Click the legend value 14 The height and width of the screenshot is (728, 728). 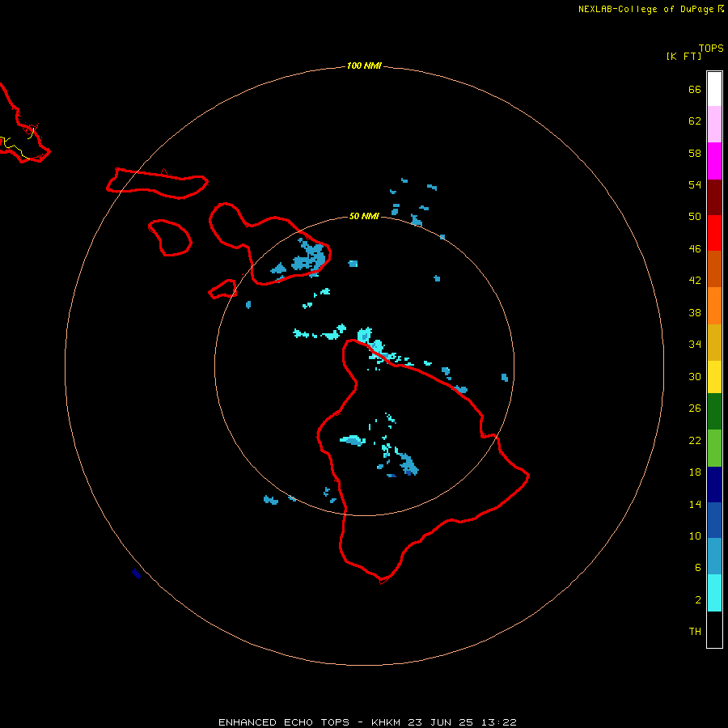(695, 504)
